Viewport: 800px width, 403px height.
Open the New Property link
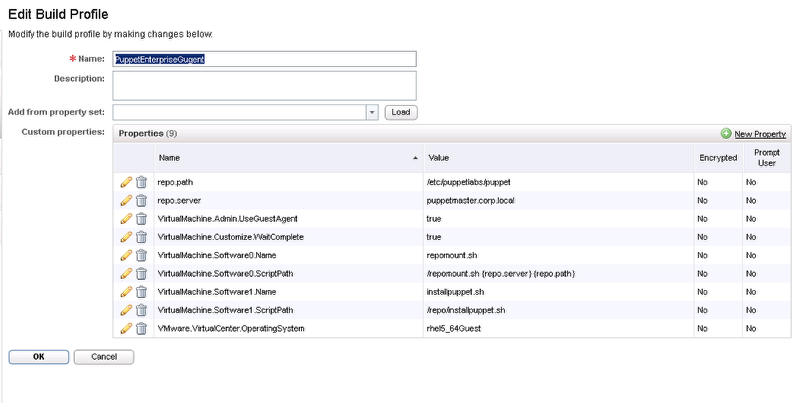[x=760, y=134]
